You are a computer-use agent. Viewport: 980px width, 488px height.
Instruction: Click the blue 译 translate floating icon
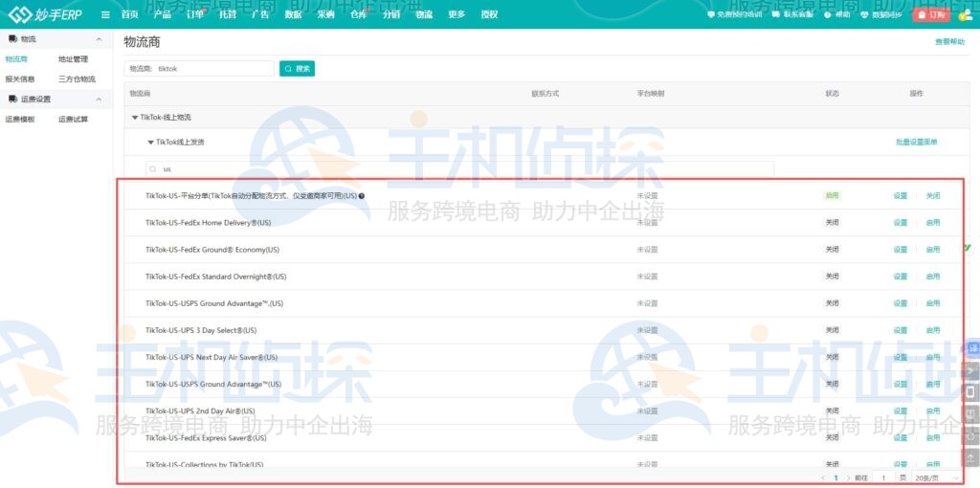(972, 348)
